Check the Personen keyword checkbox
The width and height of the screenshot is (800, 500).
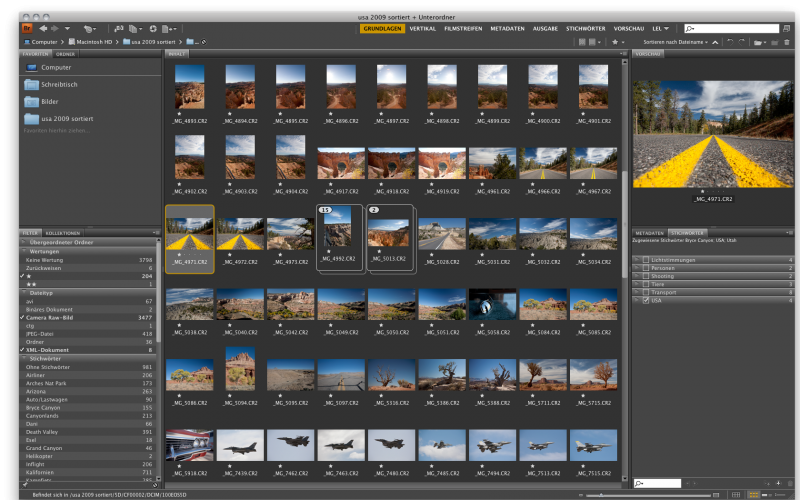tap(646, 268)
